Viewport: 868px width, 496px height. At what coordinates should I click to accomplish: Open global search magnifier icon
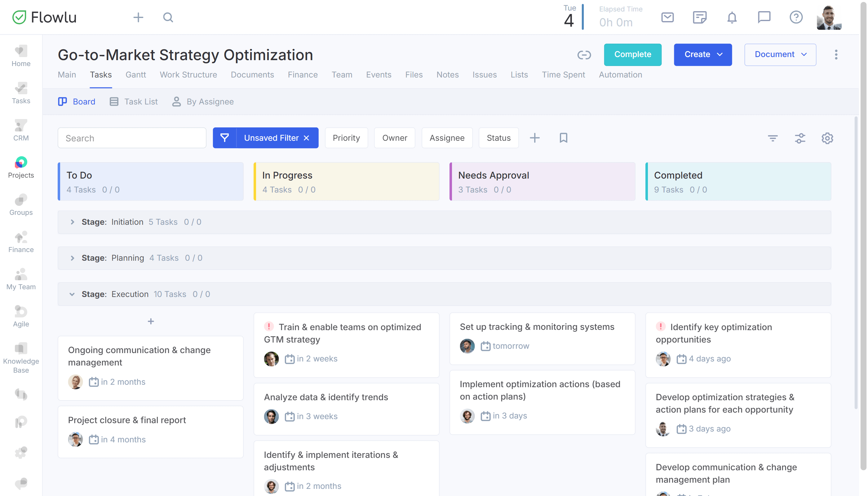click(168, 17)
